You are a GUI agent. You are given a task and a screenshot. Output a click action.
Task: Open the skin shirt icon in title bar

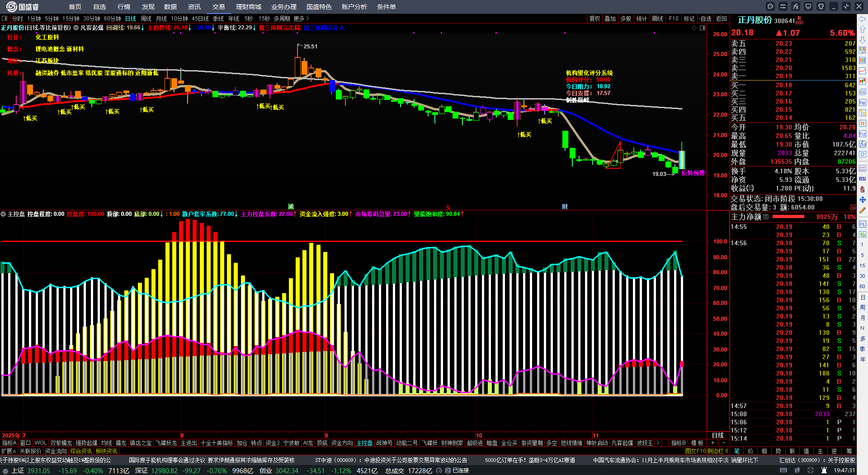coord(821,6)
